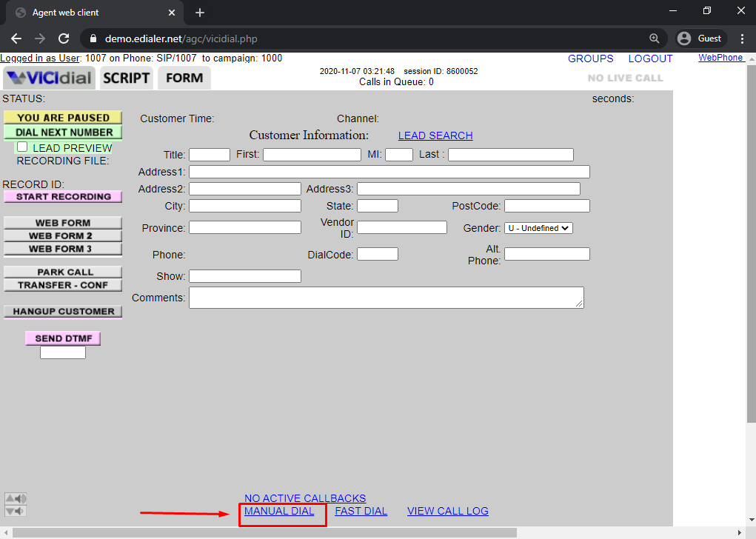Image resolution: width=756 pixels, height=539 pixels.
Task: Raise the volume with the volume-up icon
Action: pos(16,498)
